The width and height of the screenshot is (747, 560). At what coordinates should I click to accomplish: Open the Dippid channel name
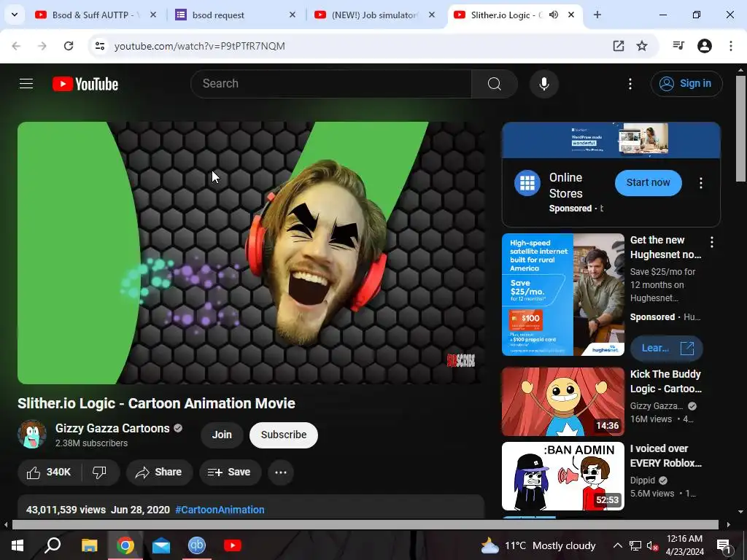642,481
